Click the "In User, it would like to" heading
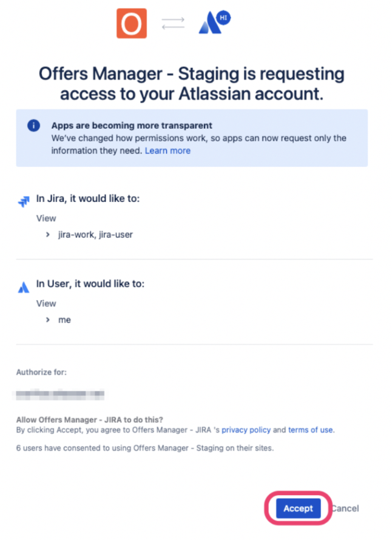Viewport: 392px width, 540px height. click(90, 284)
